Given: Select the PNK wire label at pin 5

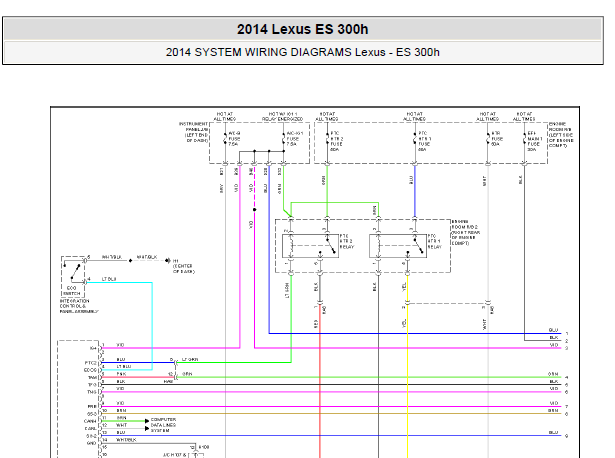Looking at the screenshot, I should [122, 374].
